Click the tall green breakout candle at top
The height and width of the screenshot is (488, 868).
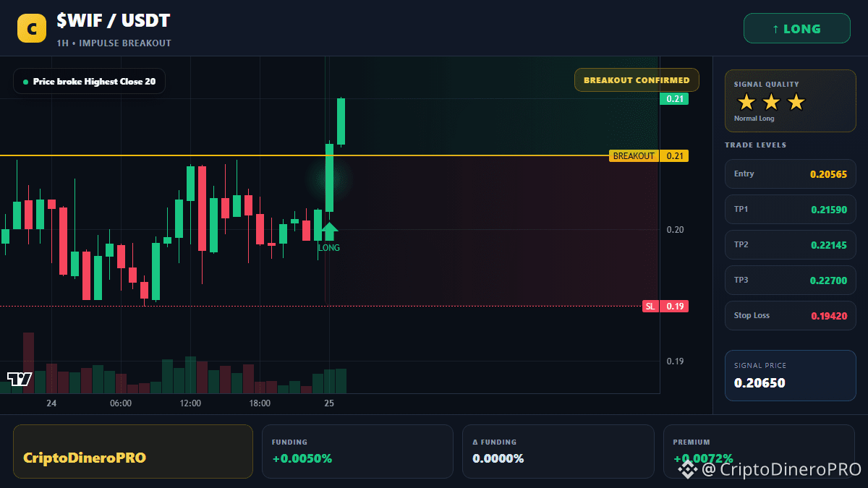(341, 121)
